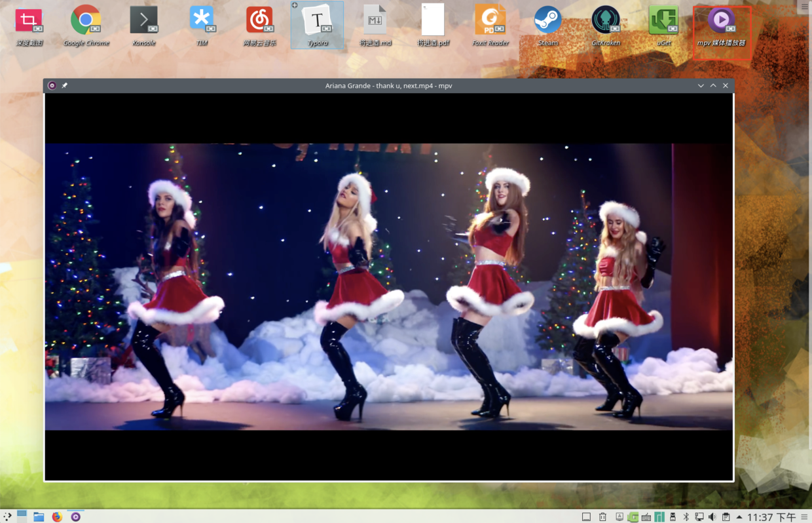Expand the hidden system tray icons arrow
Screen dimensions: 812x523
tap(739, 517)
